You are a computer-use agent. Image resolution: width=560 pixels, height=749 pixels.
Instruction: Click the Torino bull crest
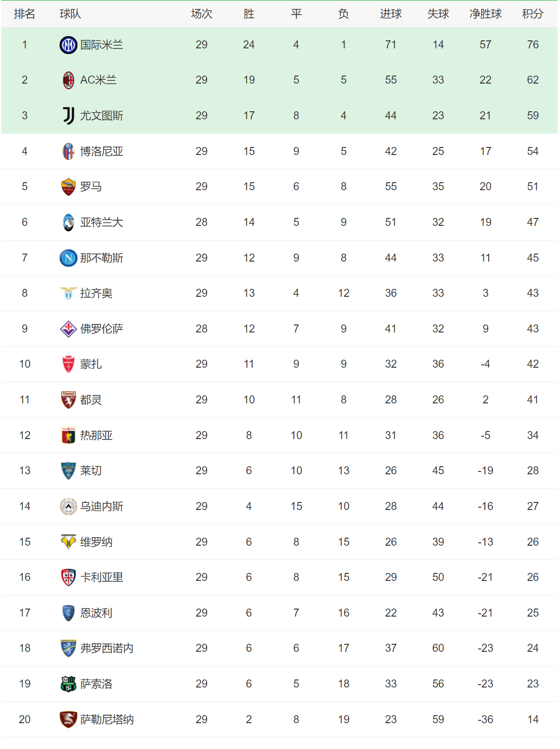69,400
